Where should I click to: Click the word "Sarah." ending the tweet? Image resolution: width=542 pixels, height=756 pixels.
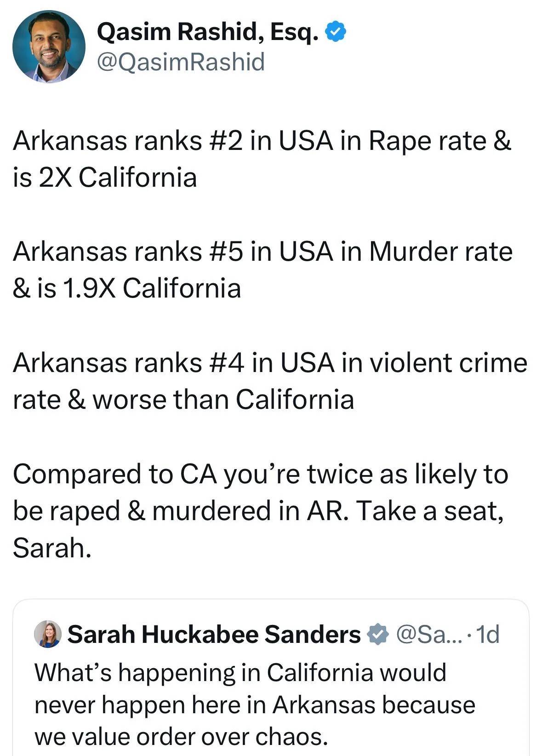pos(52,548)
